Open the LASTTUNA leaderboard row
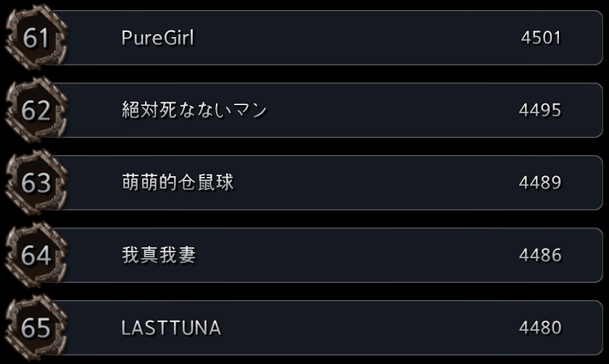This screenshot has height=364, width=609. (304, 328)
